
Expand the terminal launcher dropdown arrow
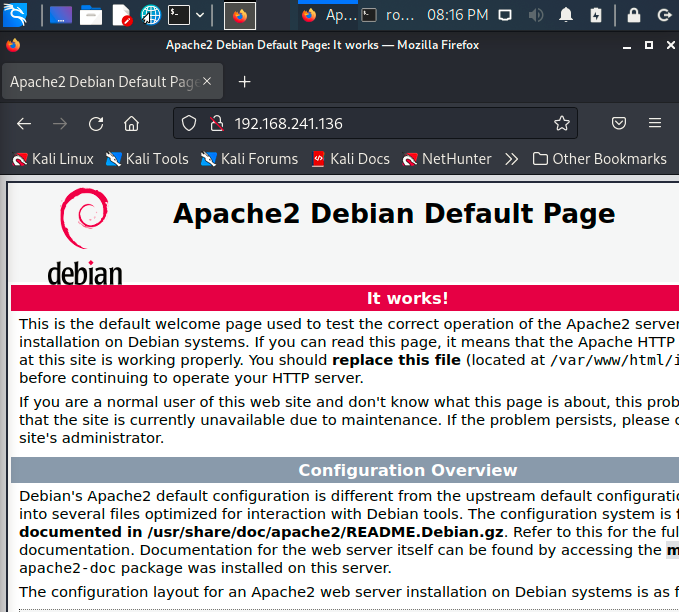(x=200, y=15)
